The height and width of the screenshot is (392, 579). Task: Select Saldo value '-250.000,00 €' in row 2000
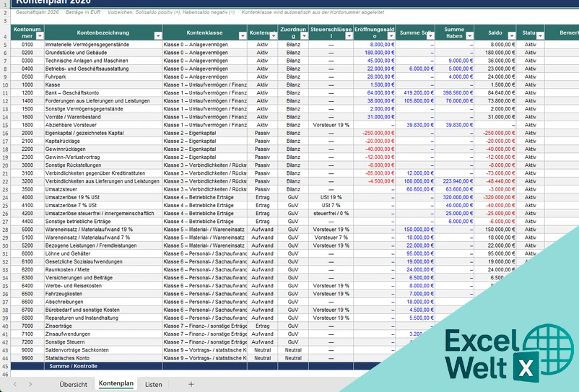point(495,133)
